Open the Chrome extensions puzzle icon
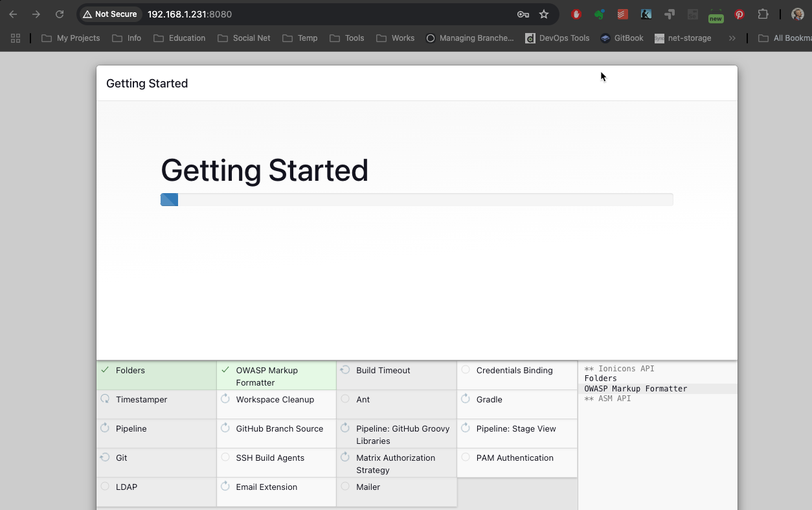The height and width of the screenshot is (510, 812). (763, 14)
